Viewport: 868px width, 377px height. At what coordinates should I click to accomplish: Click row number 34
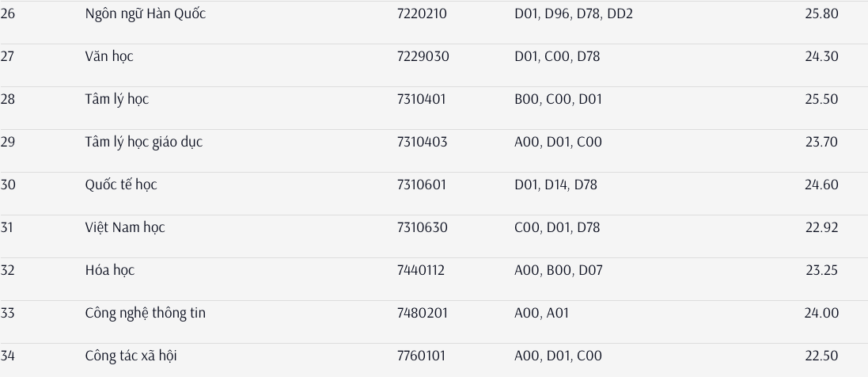pos(8,356)
